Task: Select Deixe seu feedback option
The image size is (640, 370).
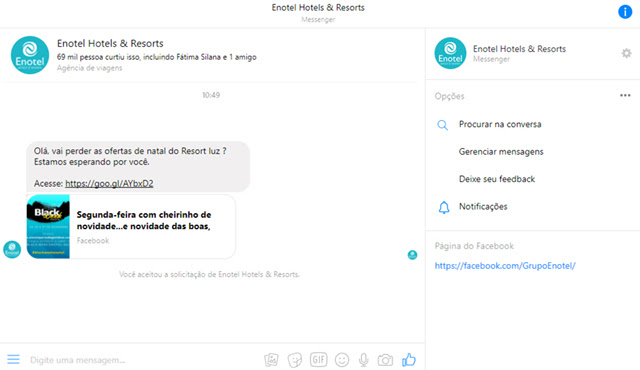Action: coord(497,179)
